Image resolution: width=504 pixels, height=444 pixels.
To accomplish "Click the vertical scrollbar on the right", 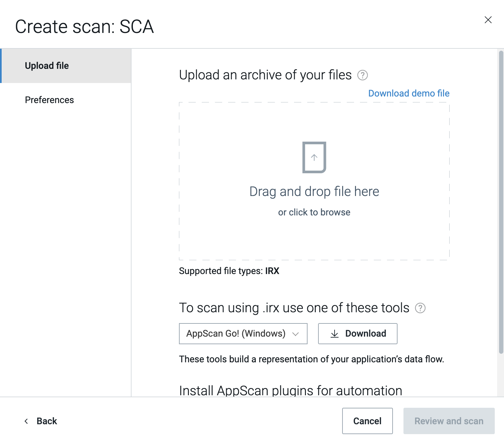I will click(501, 202).
